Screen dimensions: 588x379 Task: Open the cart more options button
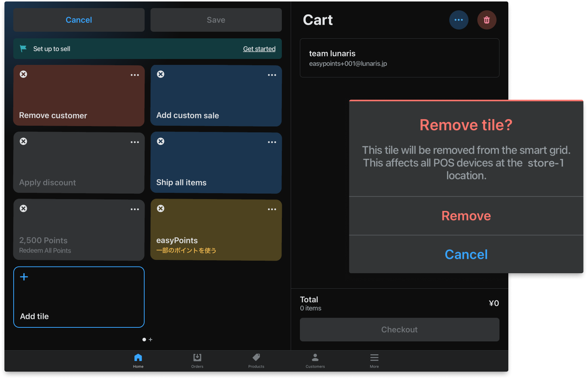click(x=459, y=20)
